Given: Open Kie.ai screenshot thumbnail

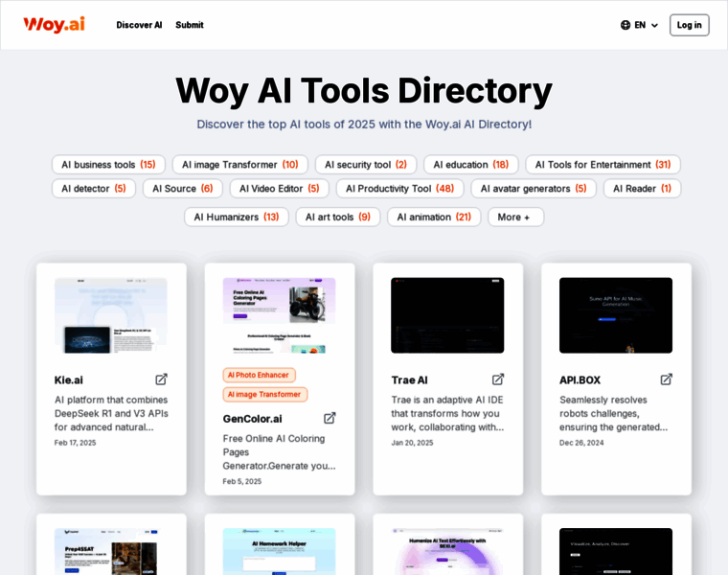Looking at the screenshot, I should tap(111, 315).
